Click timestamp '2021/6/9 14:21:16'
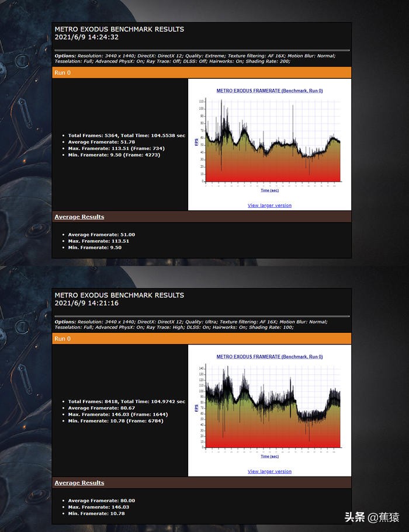 (x=86, y=303)
